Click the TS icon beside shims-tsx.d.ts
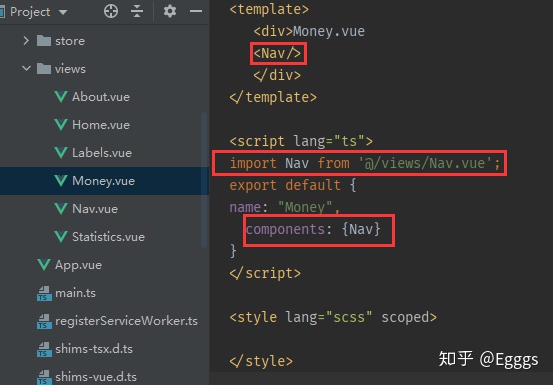This screenshot has height=385, width=553. (x=44, y=349)
